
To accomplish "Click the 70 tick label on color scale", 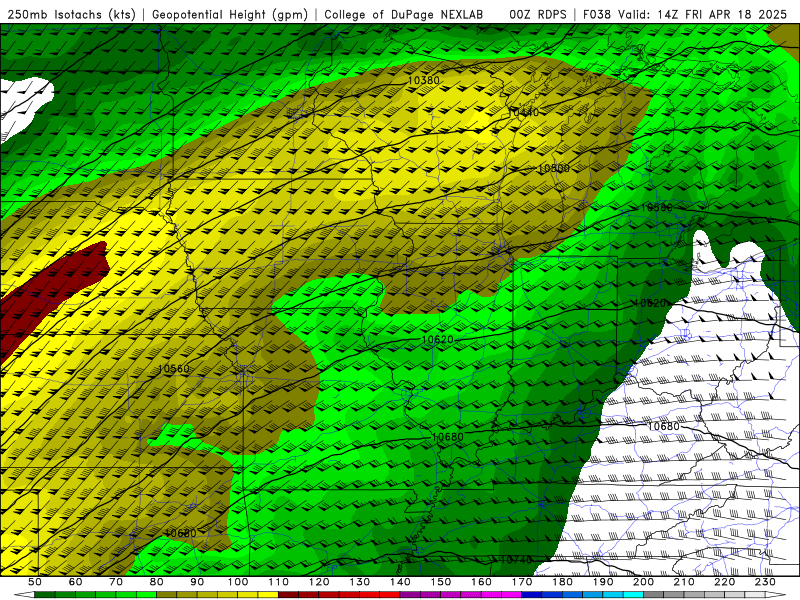I will [116, 582].
